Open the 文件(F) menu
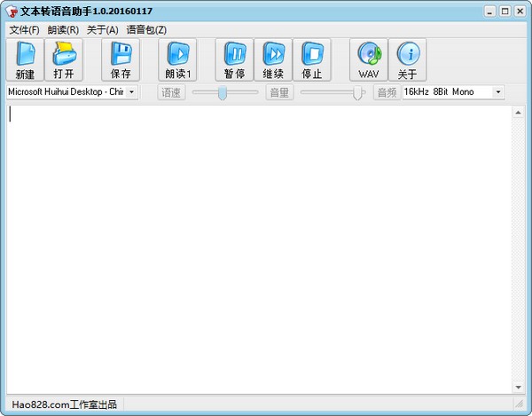The width and height of the screenshot is (532, 416). (25, 30)
